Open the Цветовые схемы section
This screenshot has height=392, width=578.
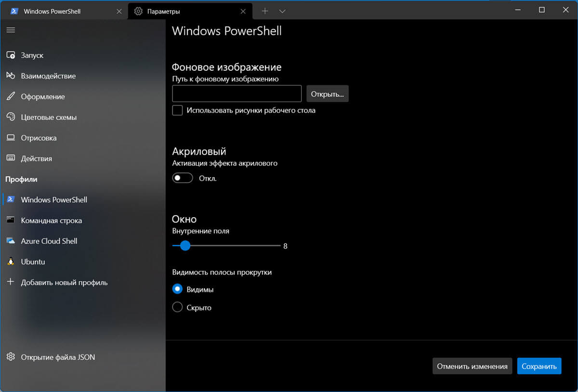coord(83,118)
